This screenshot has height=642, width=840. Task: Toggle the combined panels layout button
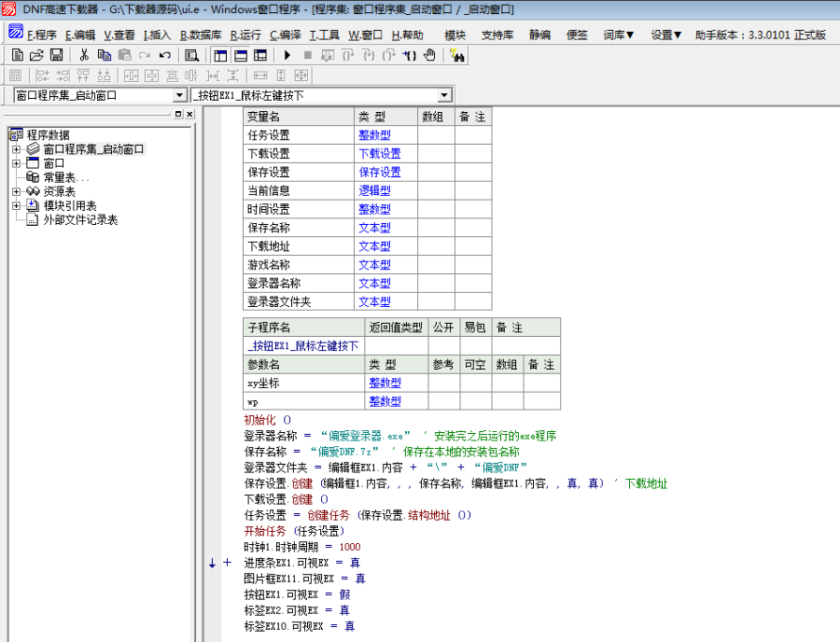[x=260, y=55]
